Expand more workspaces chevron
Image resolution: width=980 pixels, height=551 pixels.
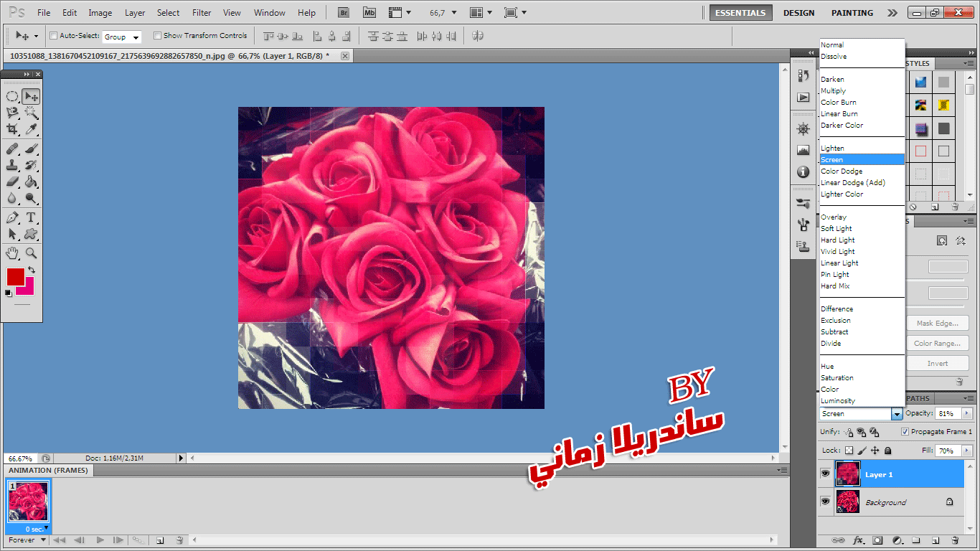click(892, 13)
